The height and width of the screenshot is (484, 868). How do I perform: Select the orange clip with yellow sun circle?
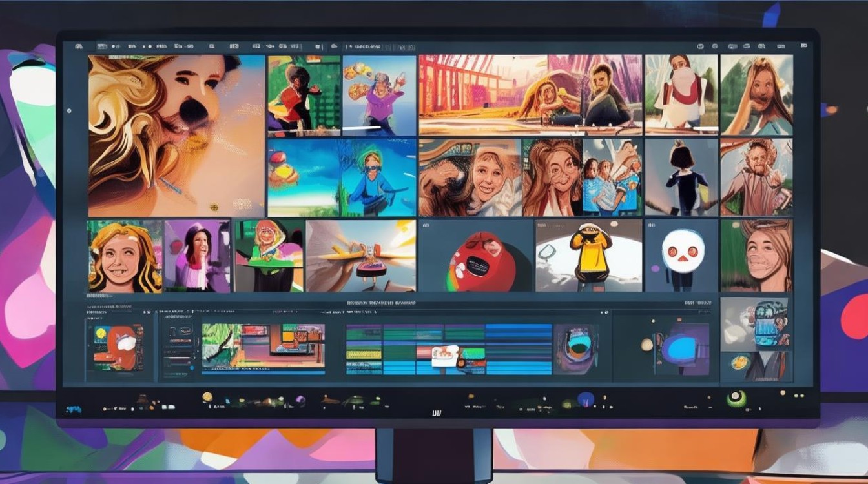tap(119, 347)
